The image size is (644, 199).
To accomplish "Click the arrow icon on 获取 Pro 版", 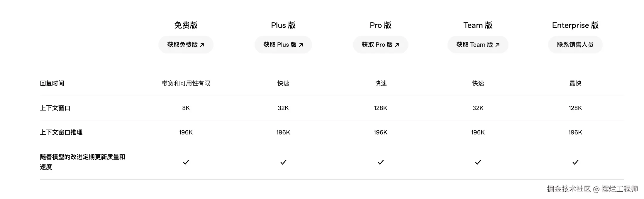I will (397, 45).
